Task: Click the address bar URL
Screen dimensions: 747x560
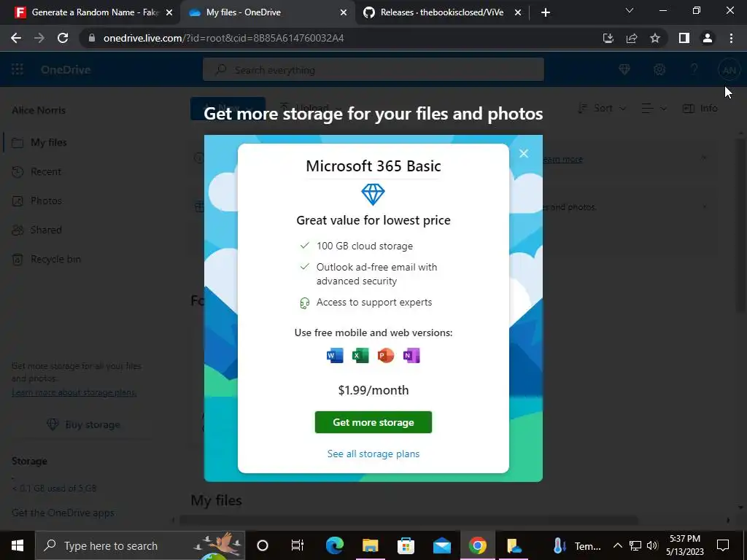Action: (223, 38)
